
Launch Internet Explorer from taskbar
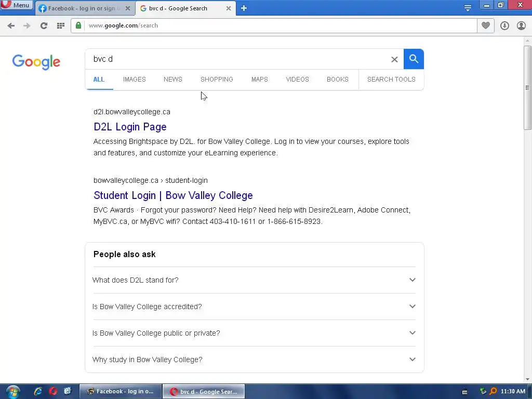pos(38,391)
